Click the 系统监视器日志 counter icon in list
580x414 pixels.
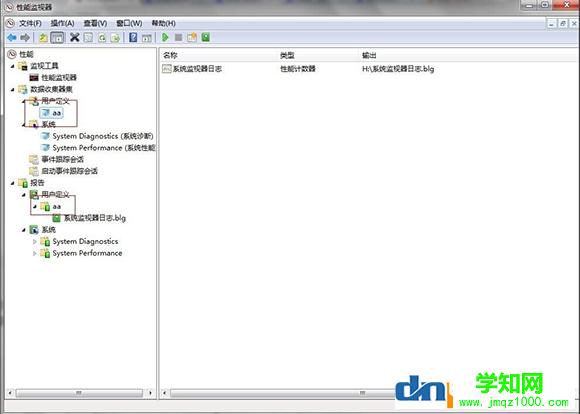167,69
